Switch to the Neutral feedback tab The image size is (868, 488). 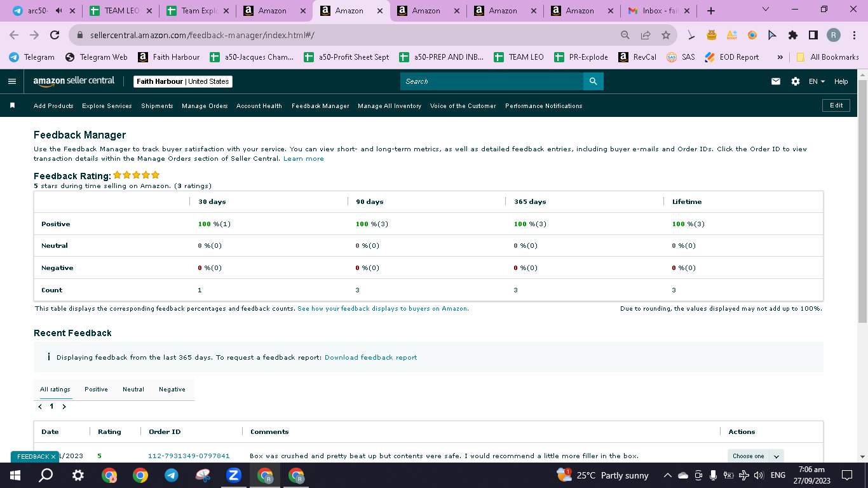[133, 390]
